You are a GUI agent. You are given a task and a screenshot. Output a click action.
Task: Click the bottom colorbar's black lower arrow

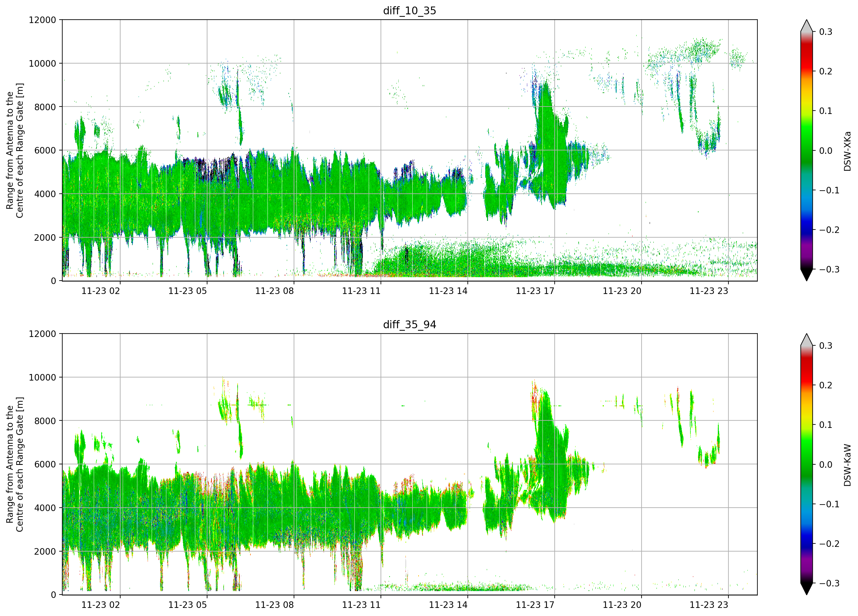(x=807, y=589)
